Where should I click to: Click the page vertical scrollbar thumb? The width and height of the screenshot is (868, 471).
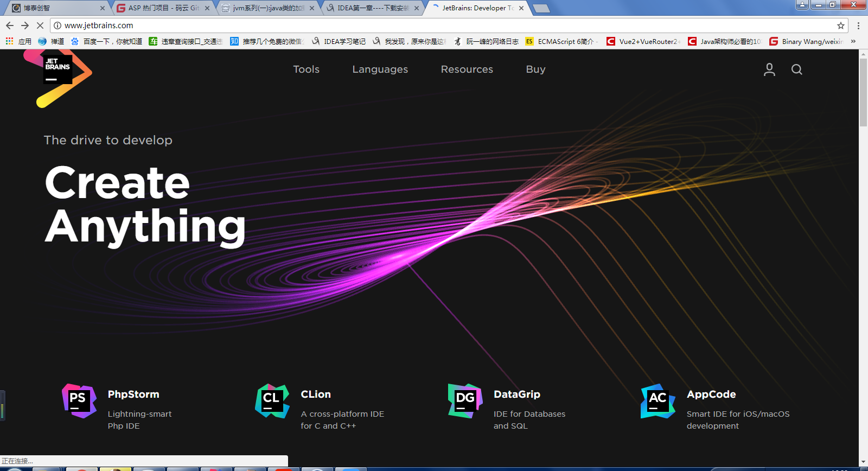coord(864,92)
